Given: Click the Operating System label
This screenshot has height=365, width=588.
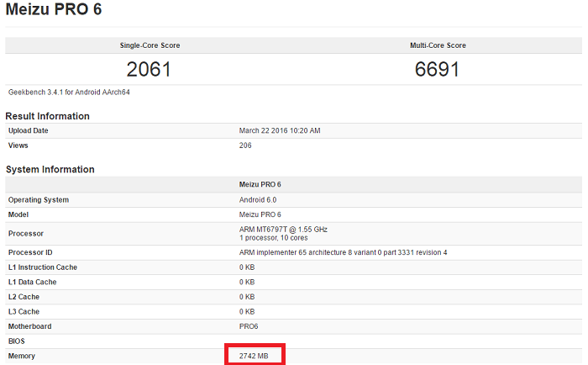Looking at the screenshot, I should [39, 200].
